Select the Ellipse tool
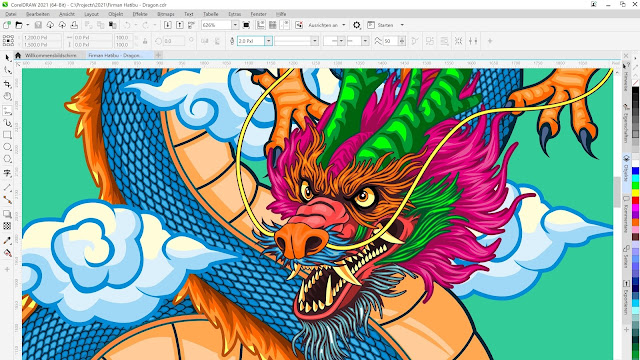The height and width of the screenshot is (360, 640). (7, 147)
